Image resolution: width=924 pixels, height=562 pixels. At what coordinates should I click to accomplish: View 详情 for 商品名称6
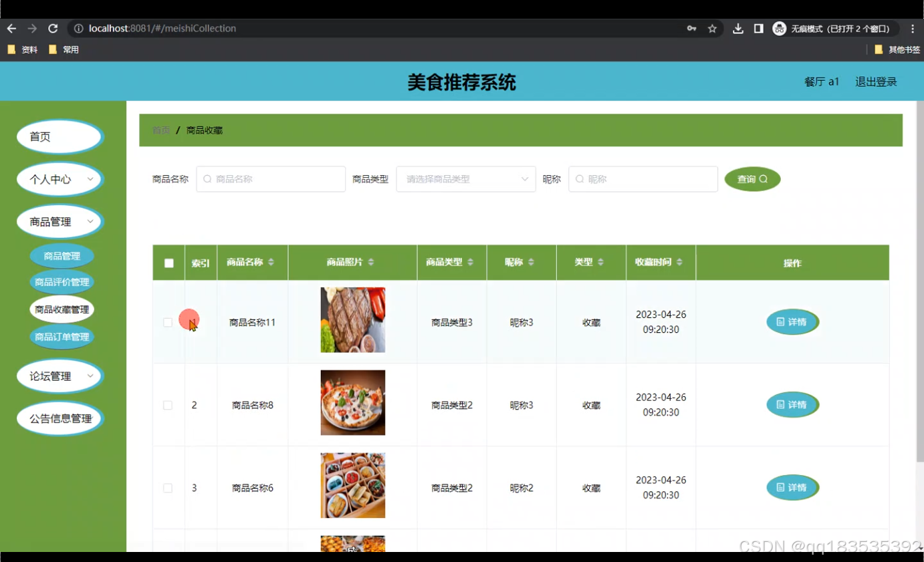click(x=792, y=487)
